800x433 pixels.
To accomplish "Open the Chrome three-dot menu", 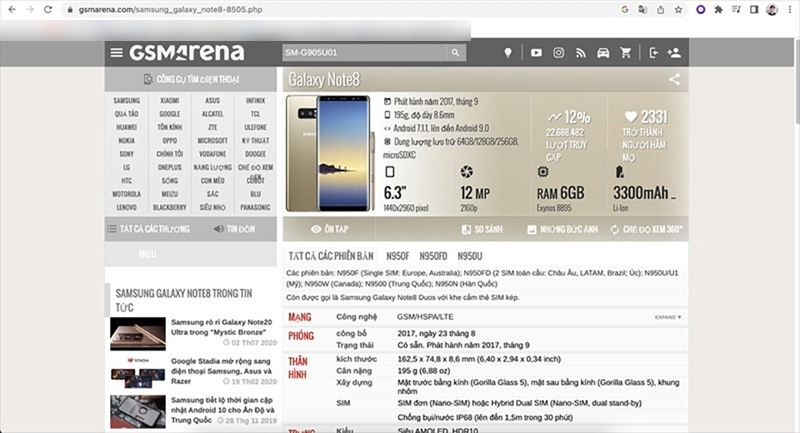I will (x=789, y=9).
